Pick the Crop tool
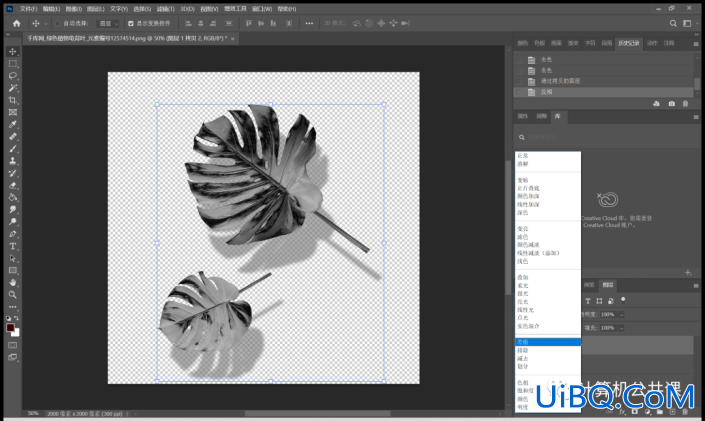 [x=13, y=100]
